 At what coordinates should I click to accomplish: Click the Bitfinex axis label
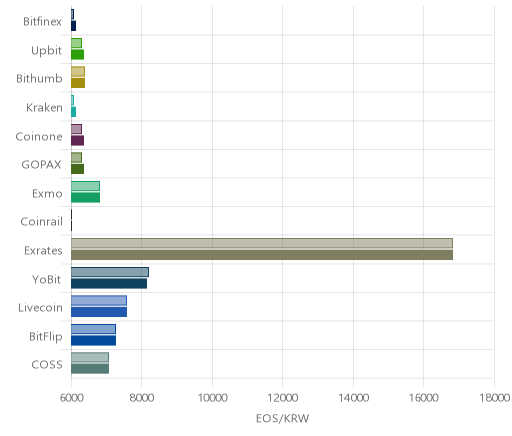click(x=42, y=22)
